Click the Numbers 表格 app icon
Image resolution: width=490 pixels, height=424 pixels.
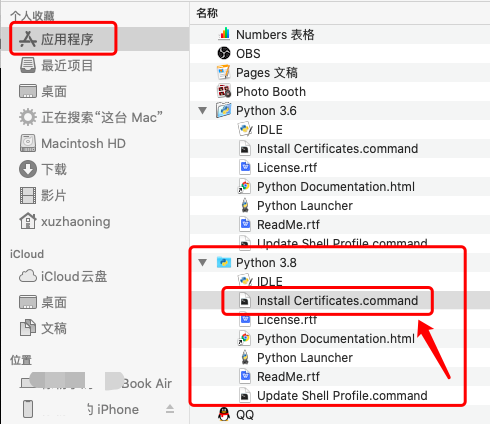[x=224, y=34]
